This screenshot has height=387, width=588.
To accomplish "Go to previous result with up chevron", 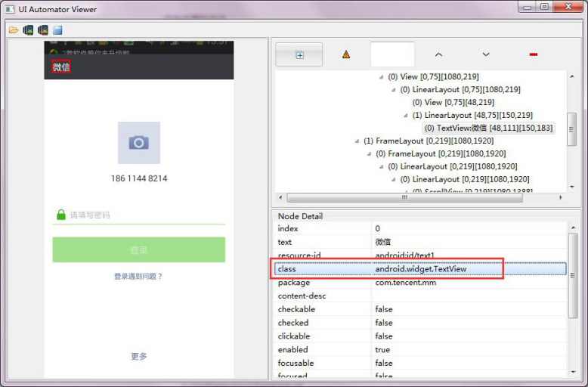I will coord(438,54).
